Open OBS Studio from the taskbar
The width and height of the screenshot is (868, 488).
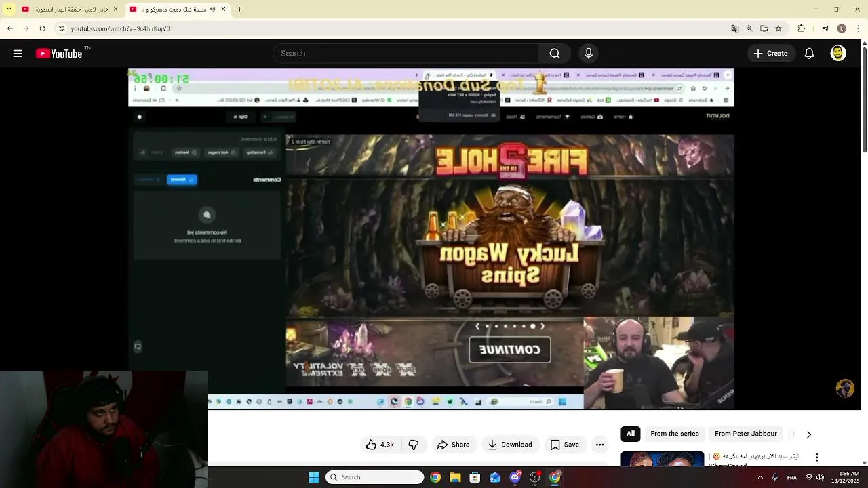(x=535, y=477)
